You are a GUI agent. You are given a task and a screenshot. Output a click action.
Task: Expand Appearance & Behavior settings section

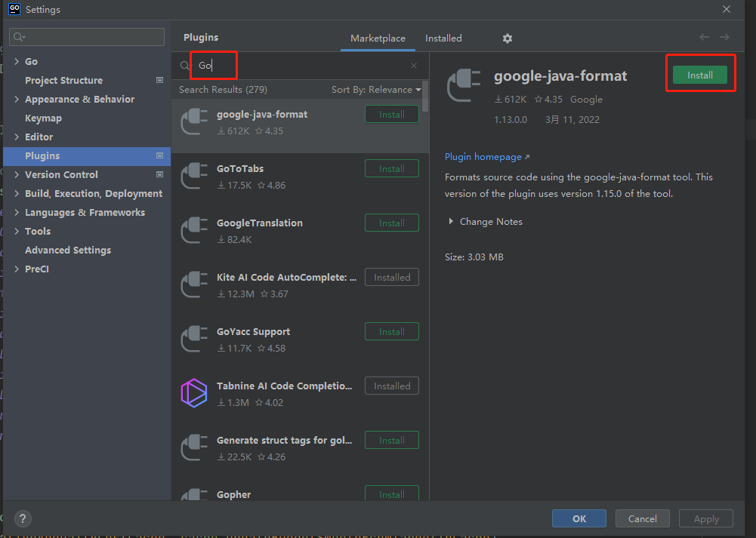17,100
